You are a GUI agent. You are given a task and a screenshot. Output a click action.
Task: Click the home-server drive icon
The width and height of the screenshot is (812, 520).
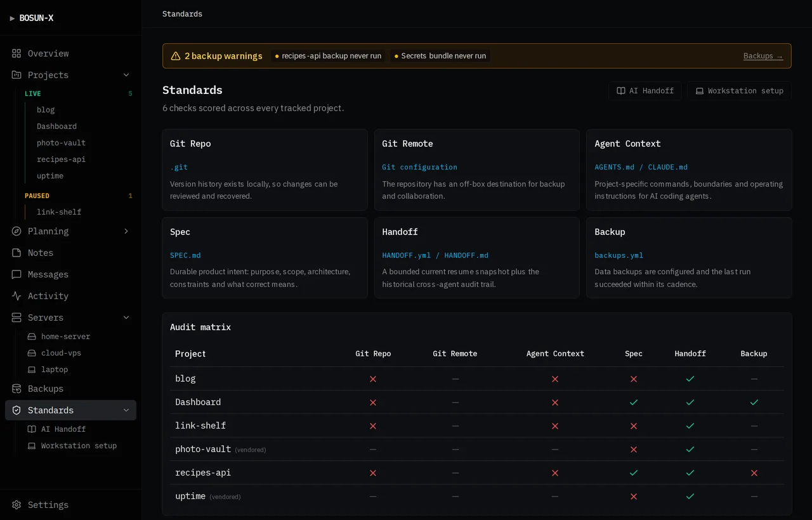(x=32, y=337)
